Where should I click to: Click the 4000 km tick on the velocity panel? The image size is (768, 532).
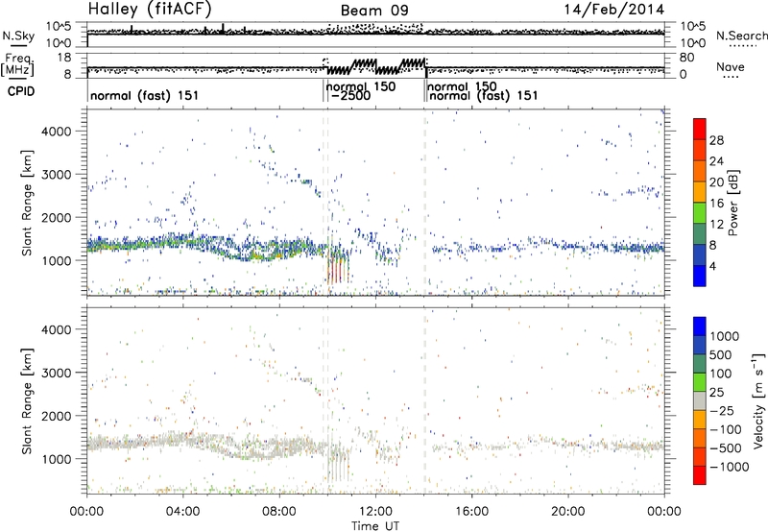click(56, 329)
